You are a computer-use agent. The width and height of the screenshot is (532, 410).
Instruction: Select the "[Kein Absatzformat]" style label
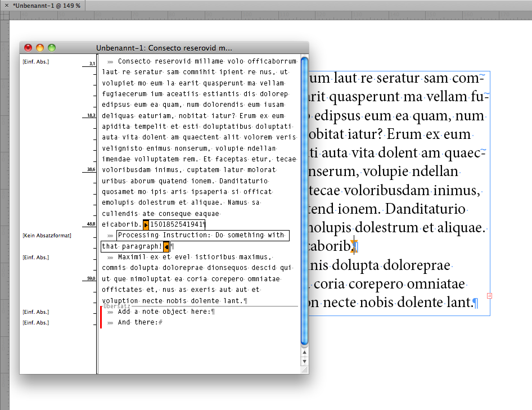coord(46,235)
